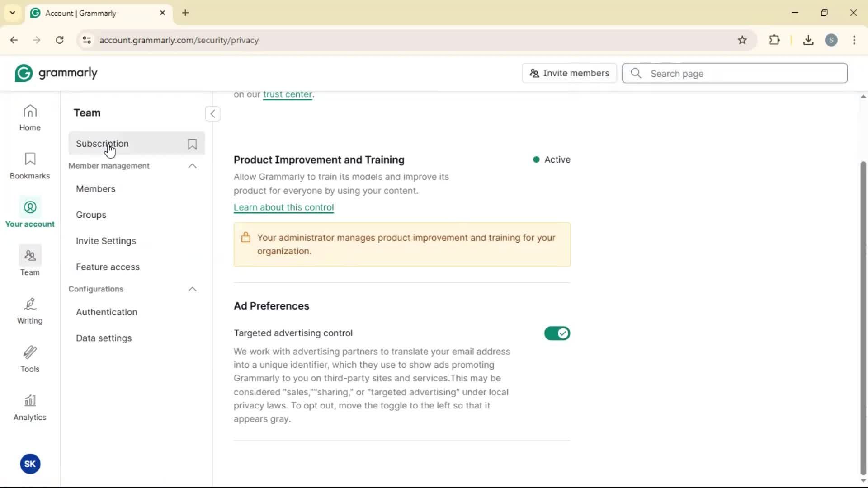Collapse the Configurations section

[192, 289]
